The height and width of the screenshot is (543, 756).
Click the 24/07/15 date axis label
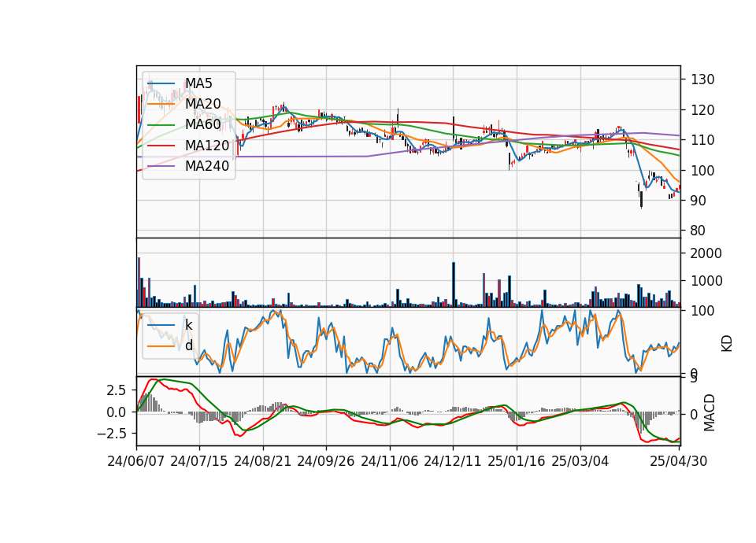(x=199, y=461)
